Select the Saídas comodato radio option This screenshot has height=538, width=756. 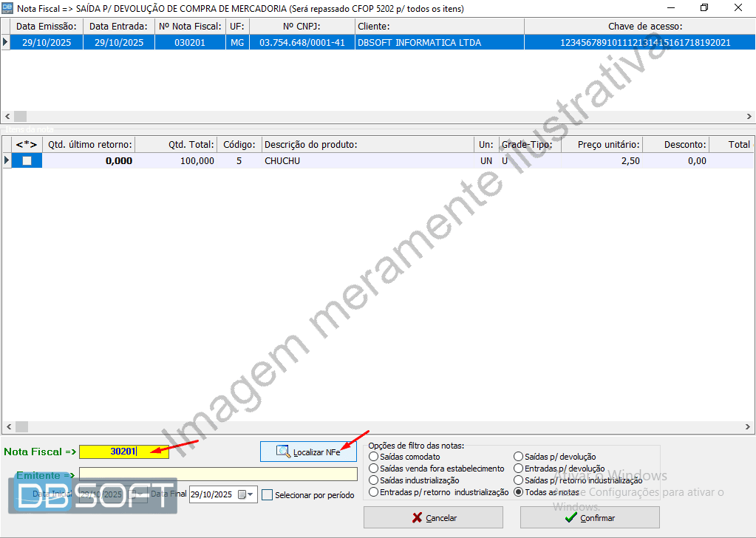[x=373, y=457]
